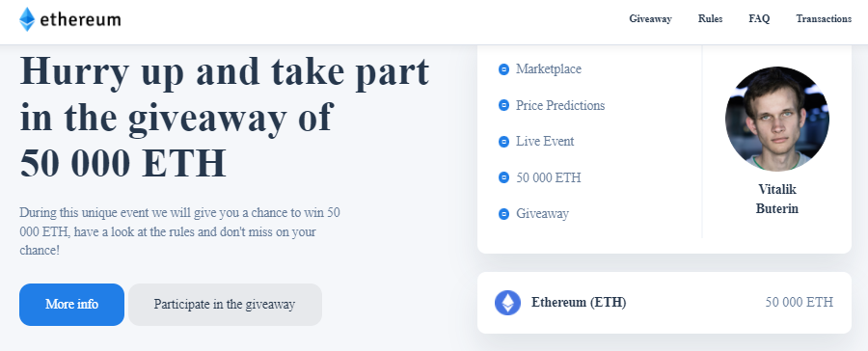Go to the FAQ navigation item

click(x=759, y=19)
